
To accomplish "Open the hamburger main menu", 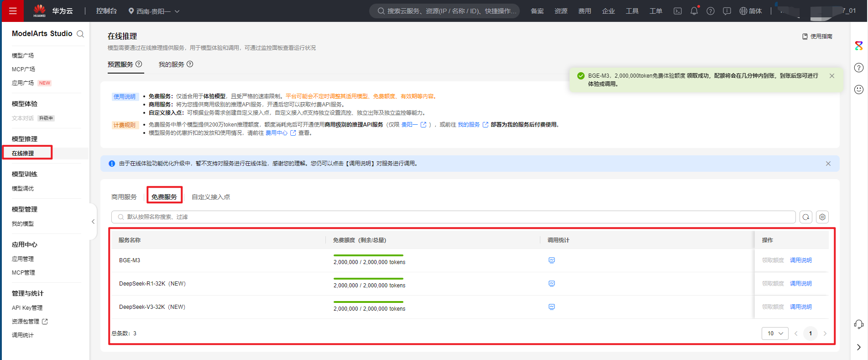I will click(13, 11).
